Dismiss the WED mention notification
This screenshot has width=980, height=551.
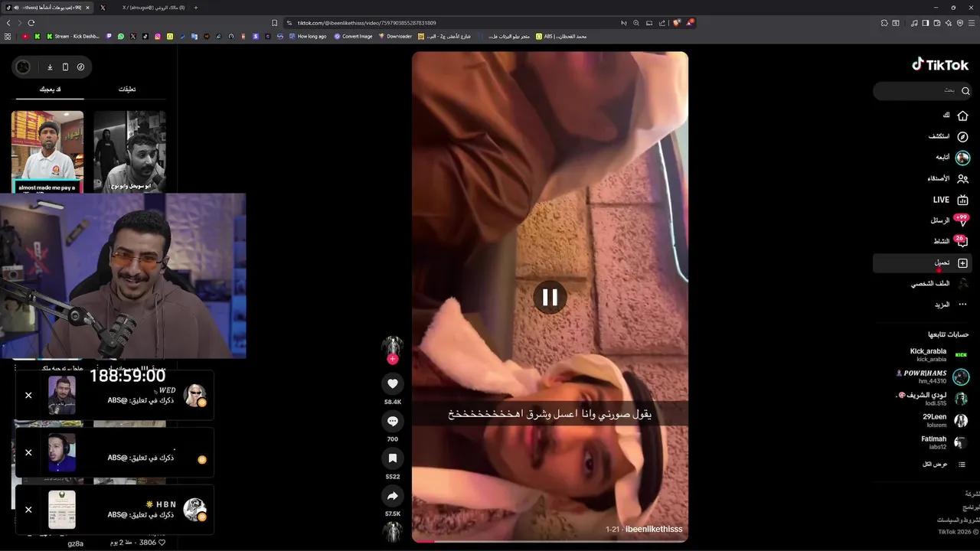pos(28,396)
